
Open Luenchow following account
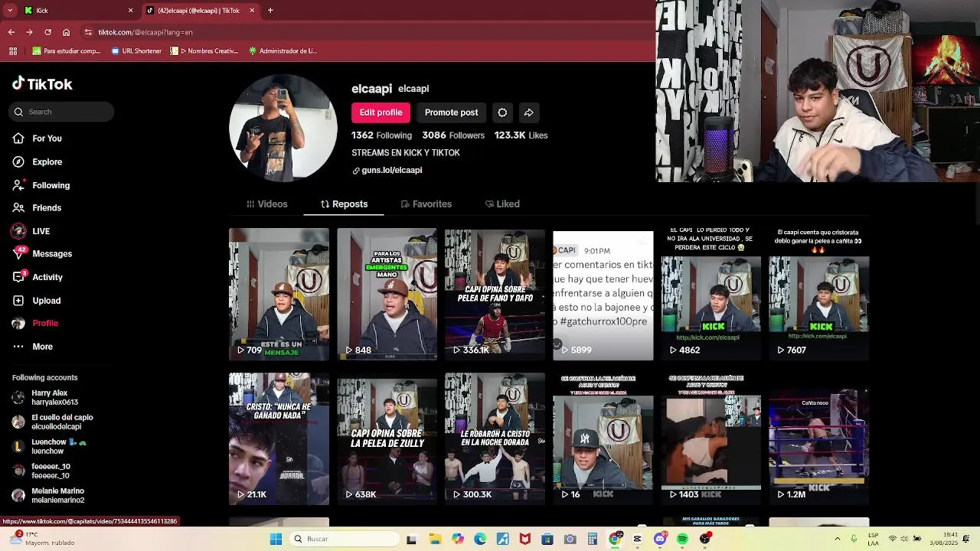click(x=49, y=446)
